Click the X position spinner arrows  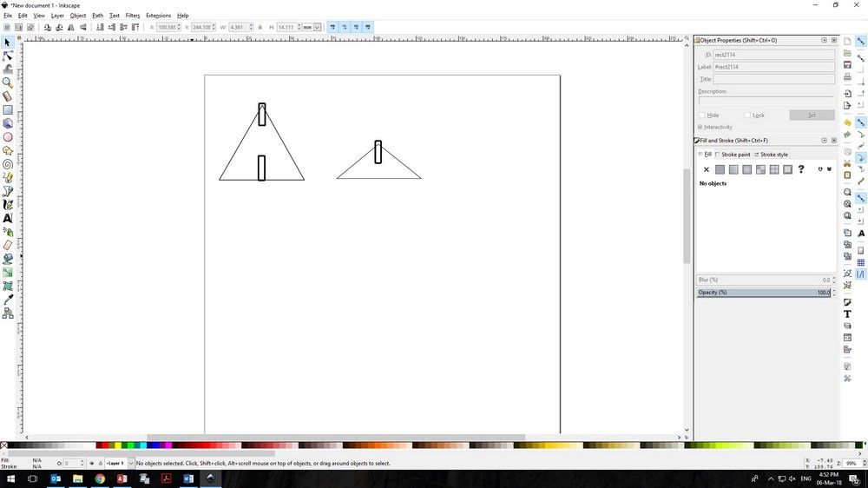pos(179,27)
